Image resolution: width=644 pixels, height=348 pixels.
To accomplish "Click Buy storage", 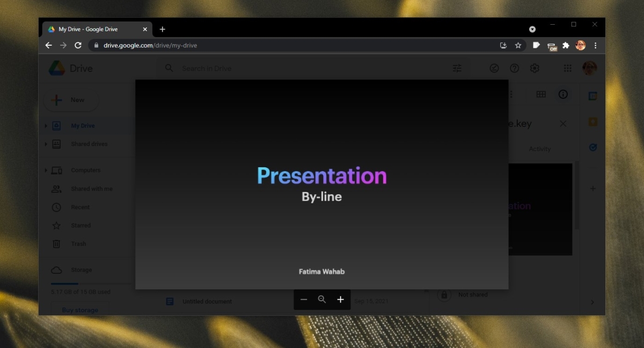I will coord(80,310).
